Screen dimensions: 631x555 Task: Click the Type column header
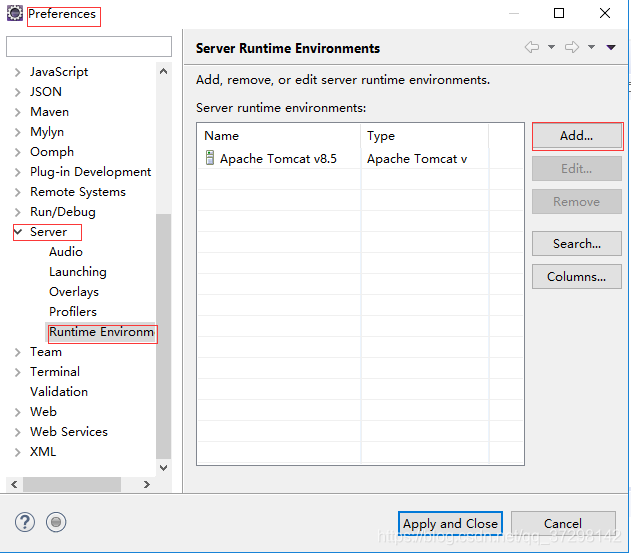425,136
